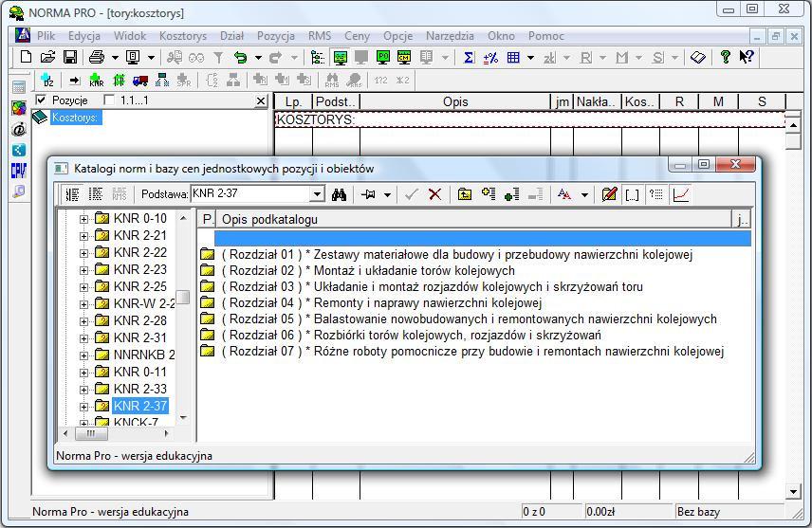Open Rozdział 01 Zestawy materiałowe row
The image size is (812, 528).
[x=457, y=254]
